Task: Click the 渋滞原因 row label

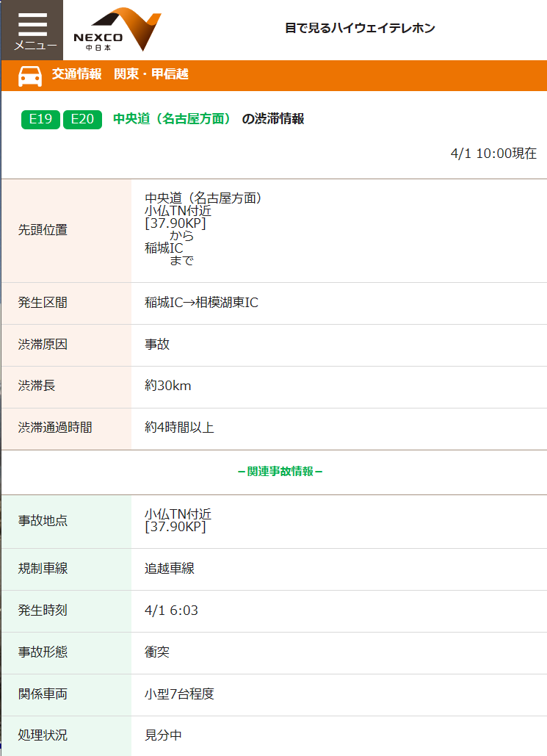Action: 43,345
